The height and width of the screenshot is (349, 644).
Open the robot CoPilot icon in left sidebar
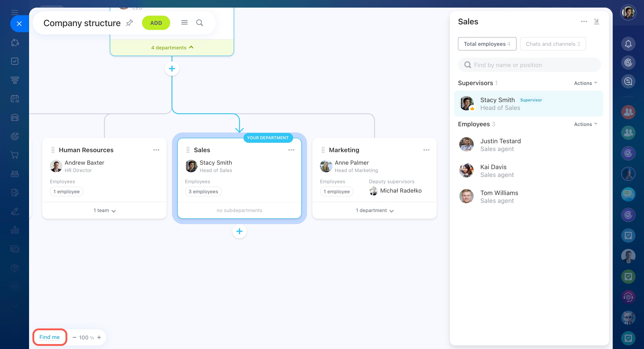(x=15, y=174)
